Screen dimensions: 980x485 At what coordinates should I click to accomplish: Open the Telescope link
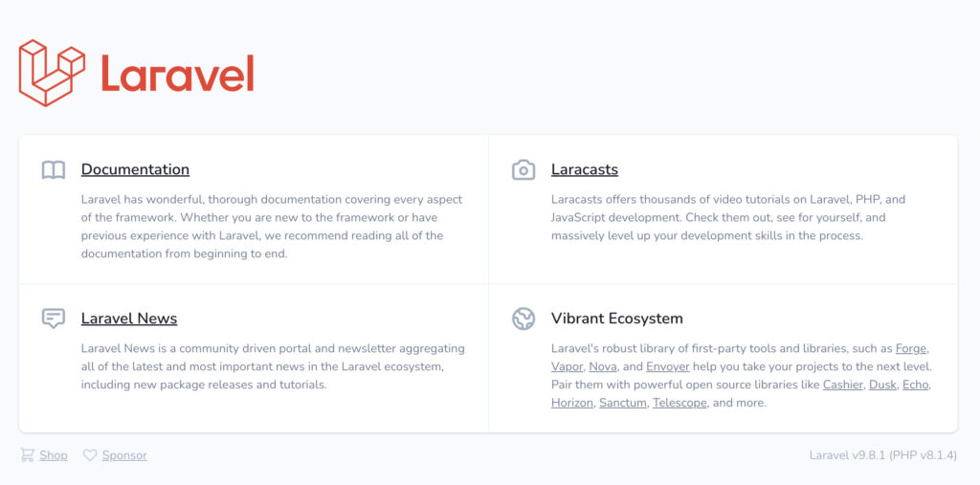(680, 403)
